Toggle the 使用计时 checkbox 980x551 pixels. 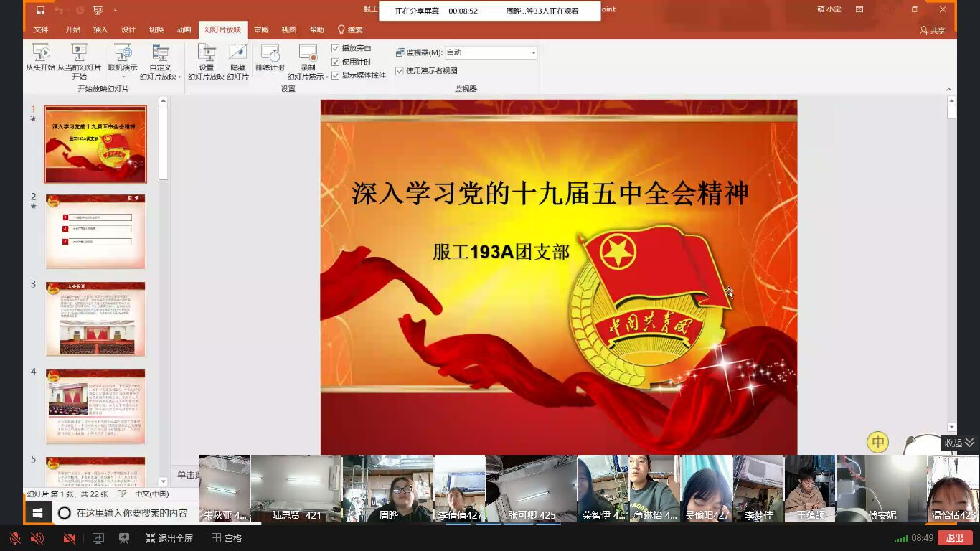click(x=336, y=62)
